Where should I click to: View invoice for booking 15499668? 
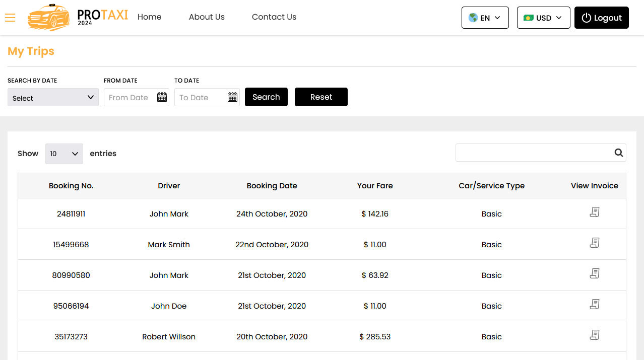(595, 243)
